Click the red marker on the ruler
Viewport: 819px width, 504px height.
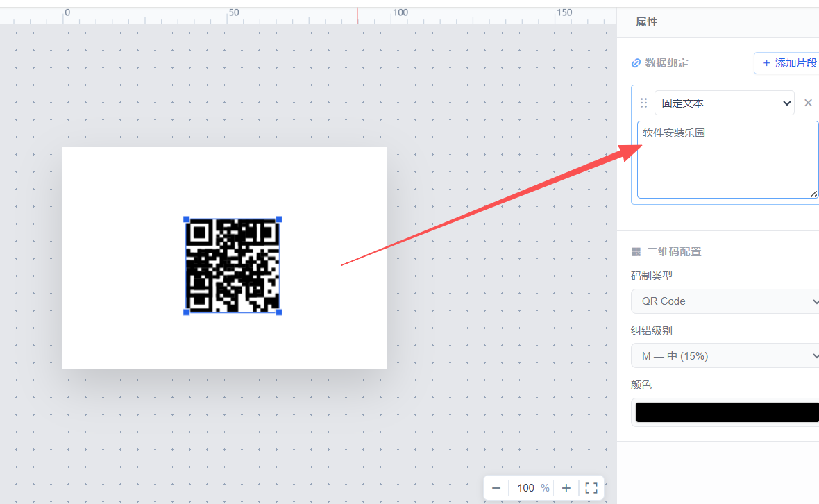(x=357, y=16)
